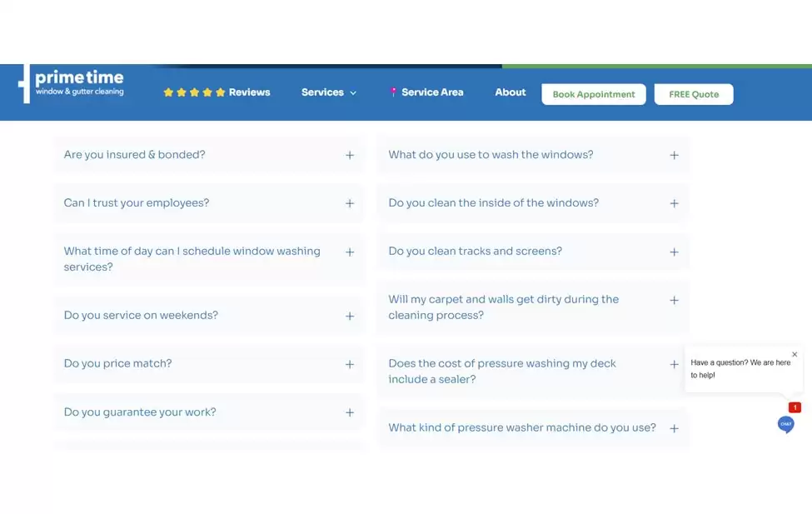Viewport: 812px width, 514px height.
Task: Click the Book Appointment button
Action: tap(593, 93)
